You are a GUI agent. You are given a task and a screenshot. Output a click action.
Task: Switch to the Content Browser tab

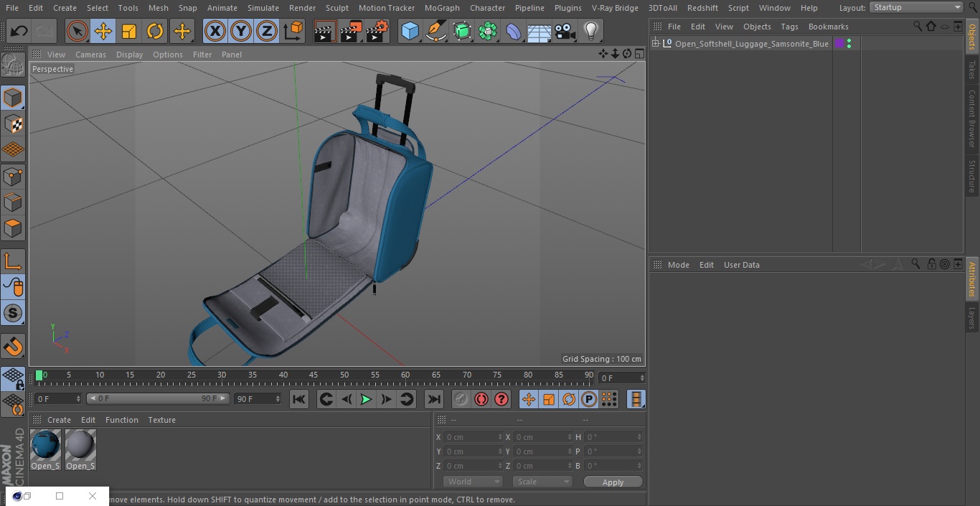972,118
